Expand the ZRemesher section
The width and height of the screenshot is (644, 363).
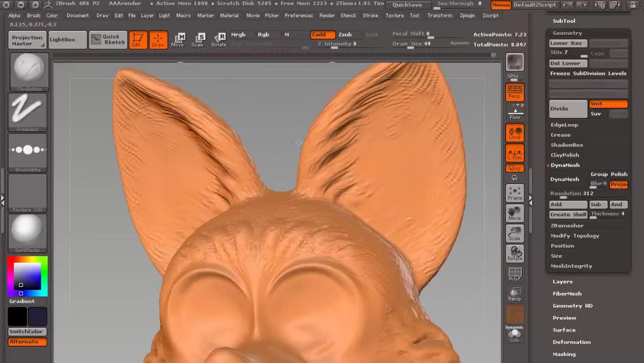click(567, 226)
